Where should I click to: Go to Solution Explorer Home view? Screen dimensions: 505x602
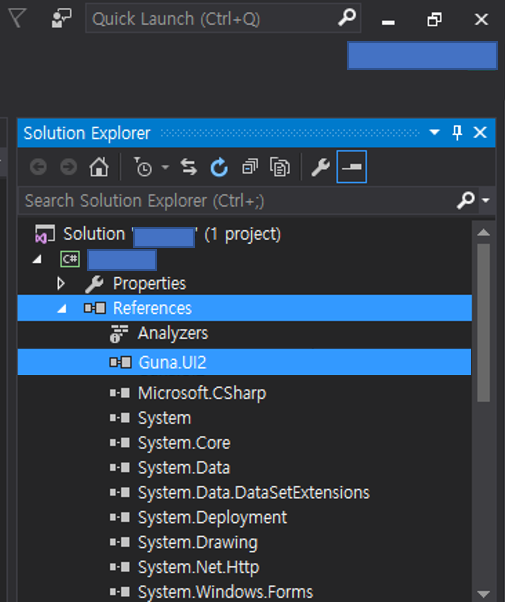pyautogui.click(x=99, y=167)
